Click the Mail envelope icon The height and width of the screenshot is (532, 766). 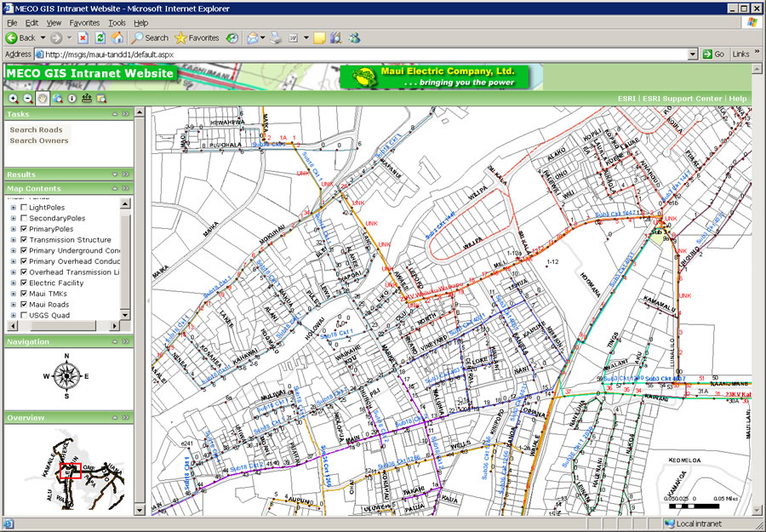click(252, 37)
